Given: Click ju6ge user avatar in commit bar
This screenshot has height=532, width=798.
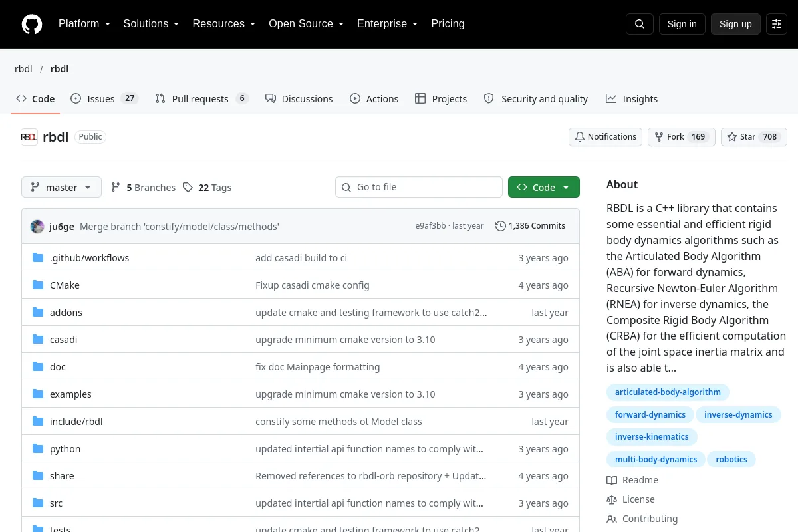Looking at the screenshot, I should point(37,226).
